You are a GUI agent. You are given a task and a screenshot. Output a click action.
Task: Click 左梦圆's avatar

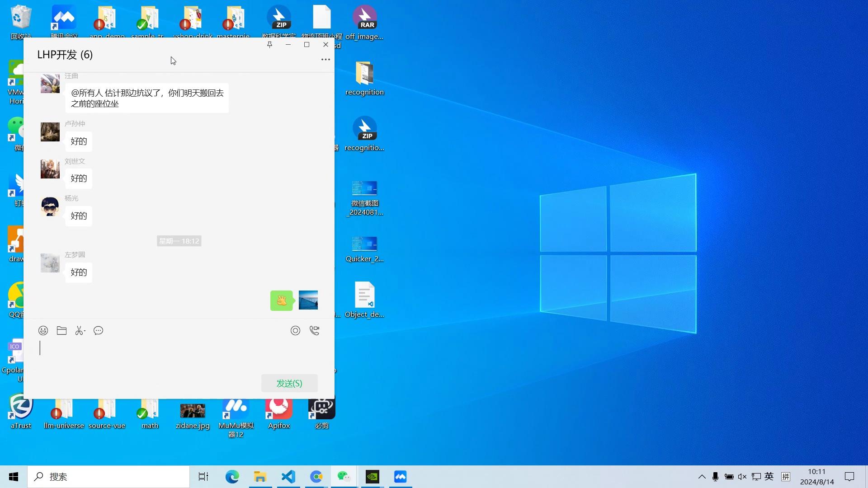(50, 263)
